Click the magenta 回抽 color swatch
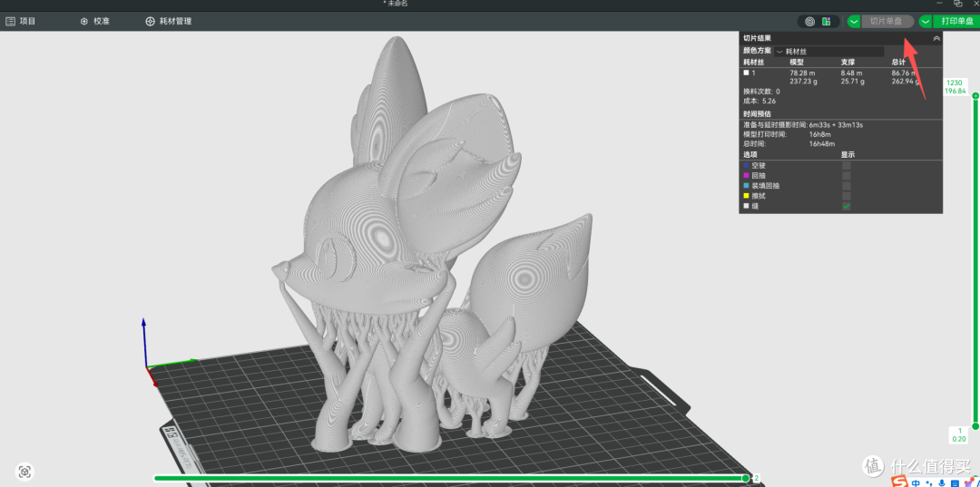The width and height of the screenshot is (980, 487). click(x=746, y=176)
